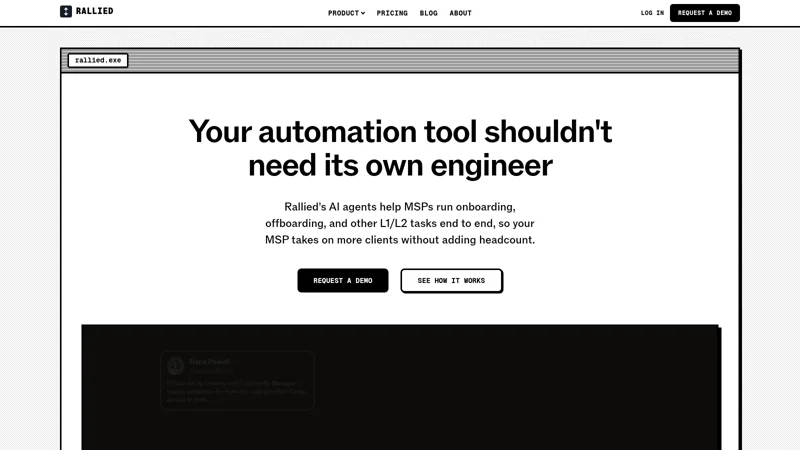Open the Blog link in navigation
Screen dimensions: 800x450
(429, 13)
